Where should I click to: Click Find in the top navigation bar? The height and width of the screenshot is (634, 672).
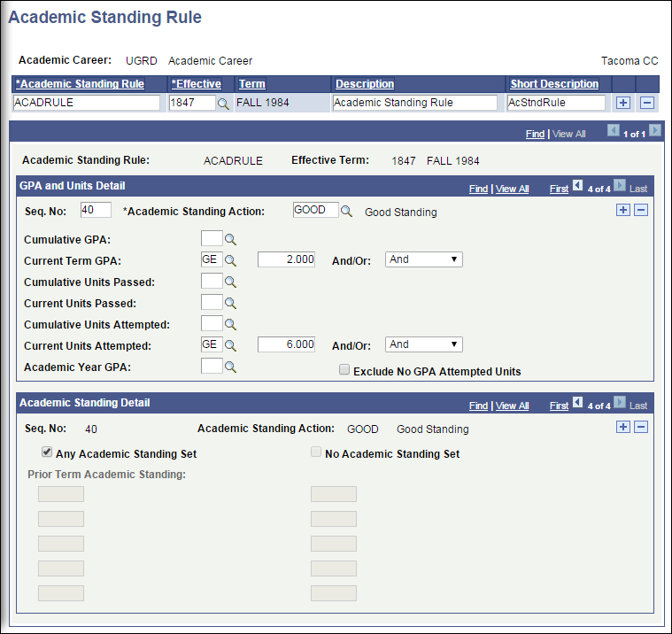point(535,134)
